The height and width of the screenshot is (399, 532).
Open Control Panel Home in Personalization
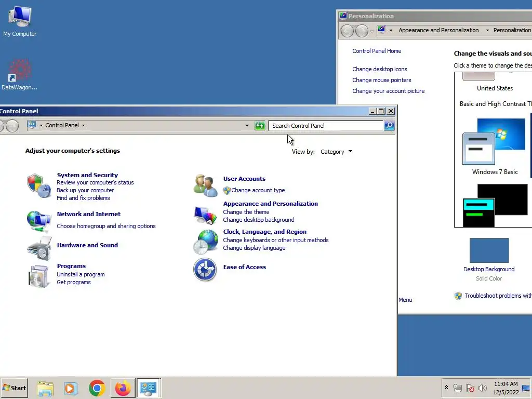(x=377, y=51)
